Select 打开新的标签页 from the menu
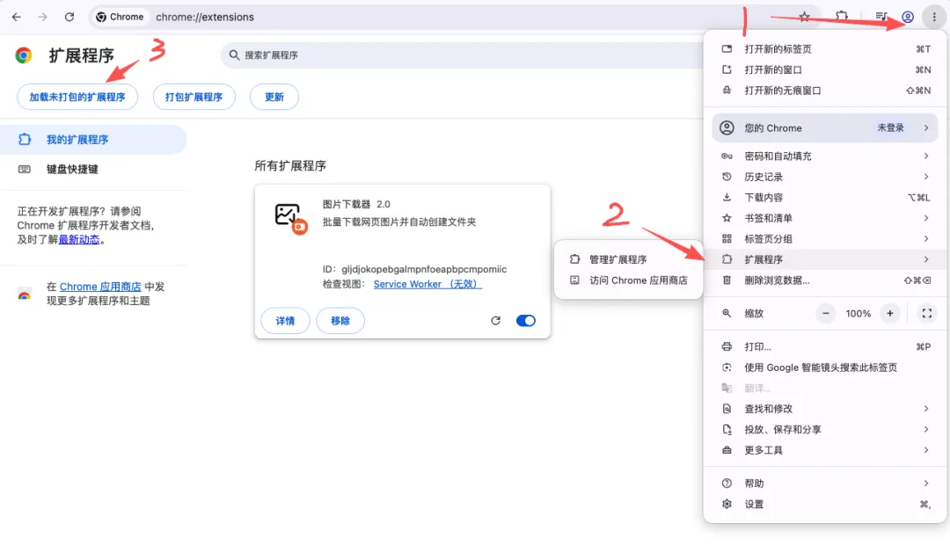 click(825, 49)
